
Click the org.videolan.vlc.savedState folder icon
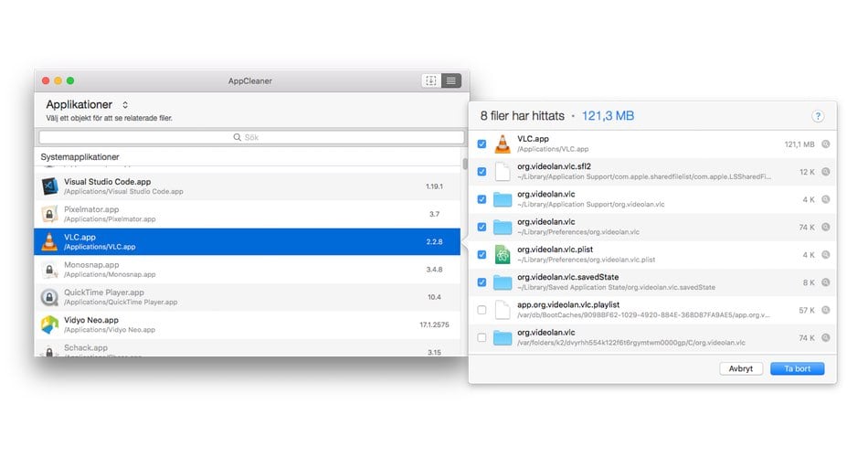tap(503, 282)
